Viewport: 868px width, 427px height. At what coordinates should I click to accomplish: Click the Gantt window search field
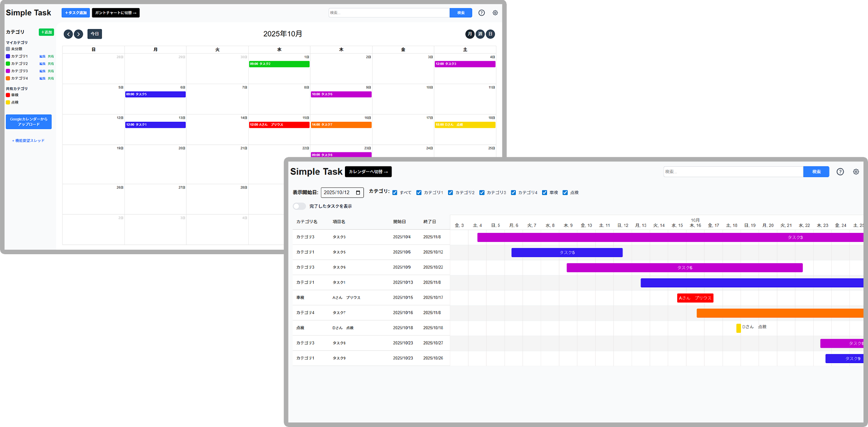733,172
